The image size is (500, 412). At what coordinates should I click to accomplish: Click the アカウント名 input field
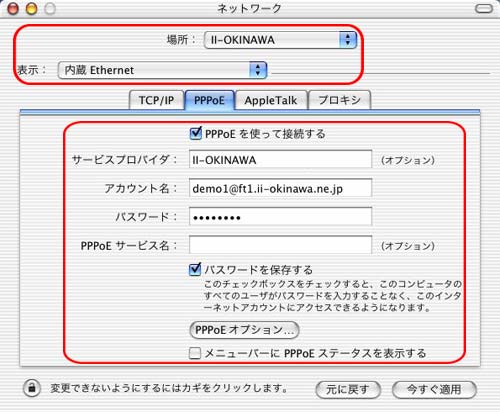click(280, 188)
